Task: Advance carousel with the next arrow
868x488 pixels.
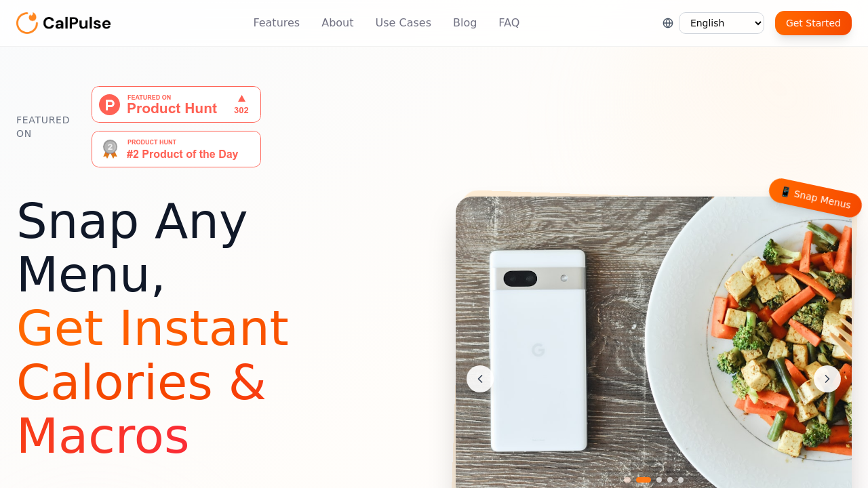Action: pyautogui.click(x=827, y=379)
